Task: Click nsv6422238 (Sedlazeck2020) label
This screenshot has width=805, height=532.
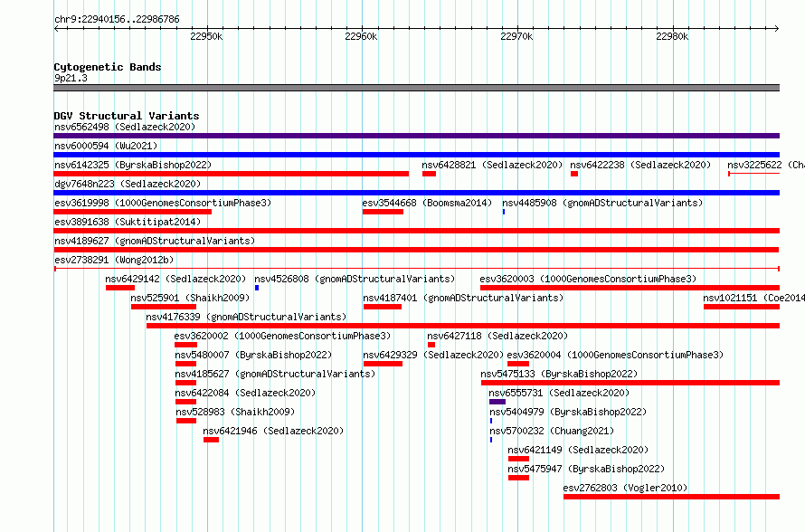Action: point(640,165)
